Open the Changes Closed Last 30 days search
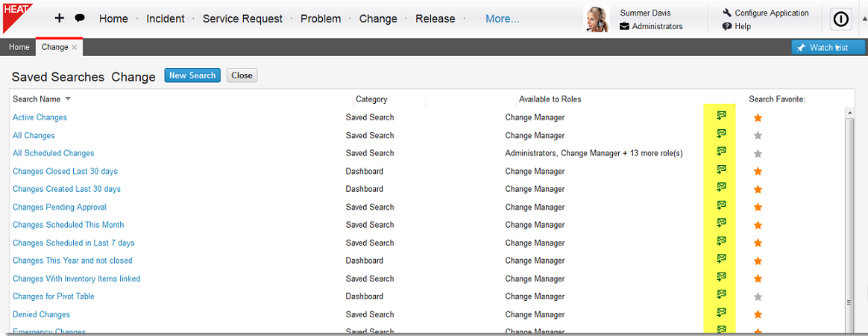 pyautogui.click(x=66, y=171)
